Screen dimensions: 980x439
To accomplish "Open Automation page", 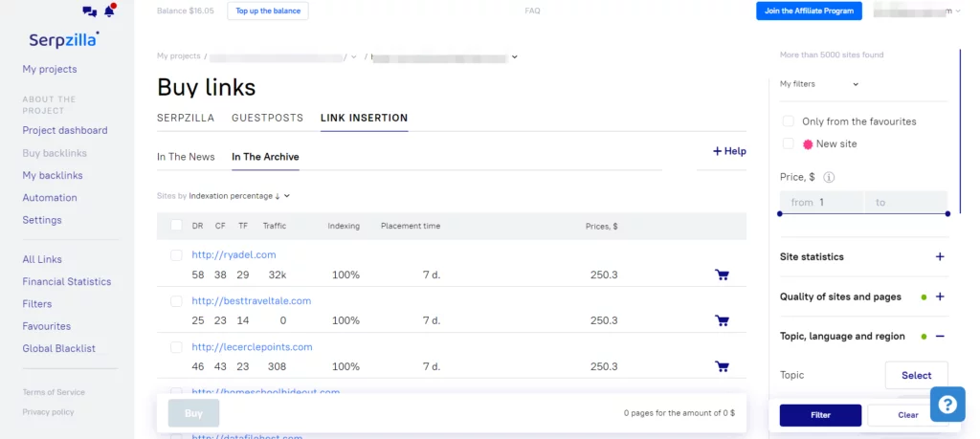I will 50,197.
